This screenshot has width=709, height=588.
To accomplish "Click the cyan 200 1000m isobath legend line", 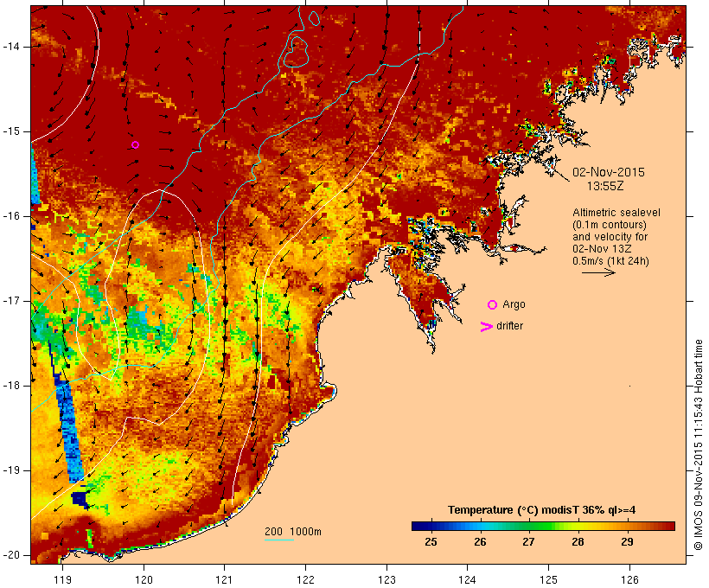I will (279, 540).
